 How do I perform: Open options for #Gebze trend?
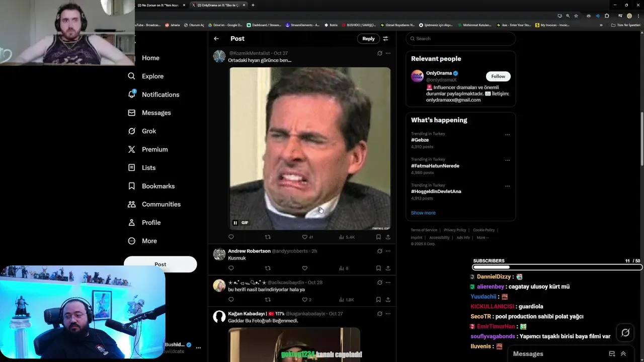[507, 135]
